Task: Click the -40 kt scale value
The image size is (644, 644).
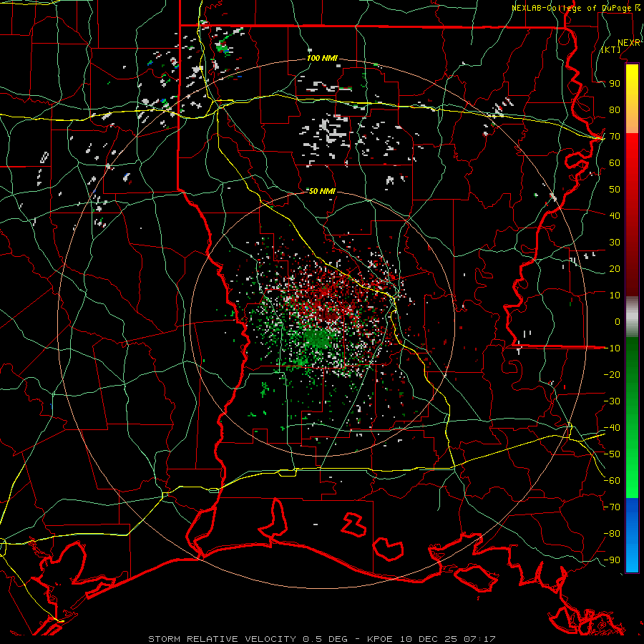Action: pos(612,428)
